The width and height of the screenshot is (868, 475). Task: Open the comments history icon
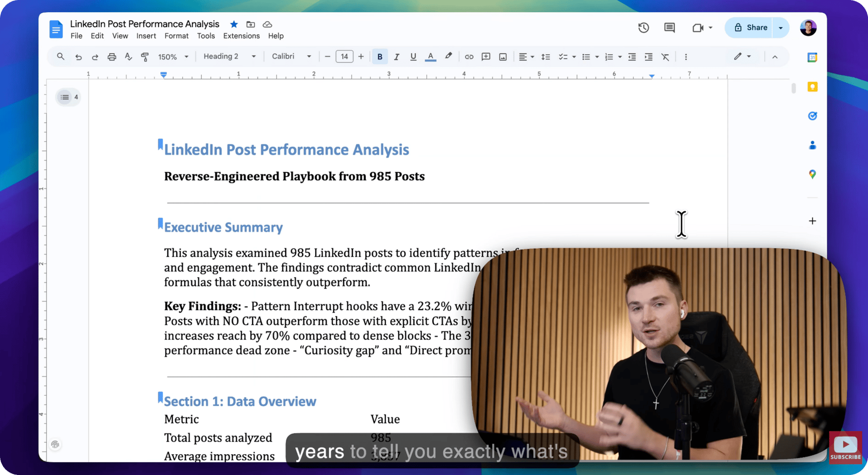click(670, 28)
